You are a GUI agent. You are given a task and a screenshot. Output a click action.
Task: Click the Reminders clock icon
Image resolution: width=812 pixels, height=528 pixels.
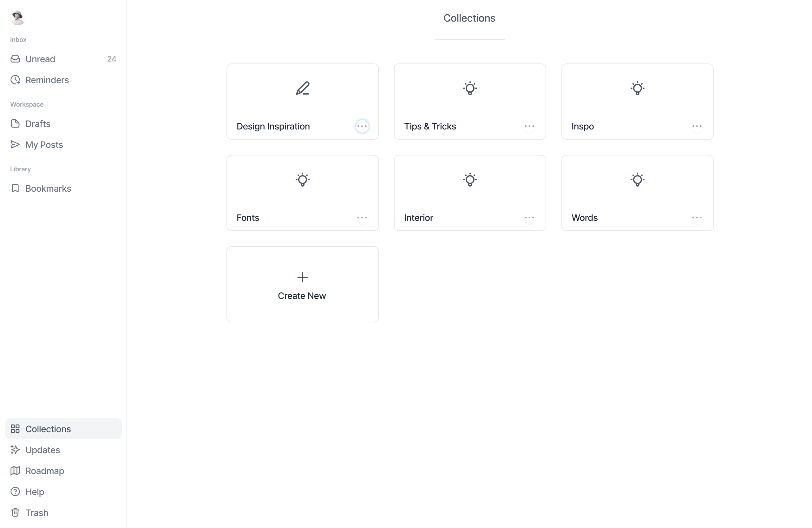15,79
